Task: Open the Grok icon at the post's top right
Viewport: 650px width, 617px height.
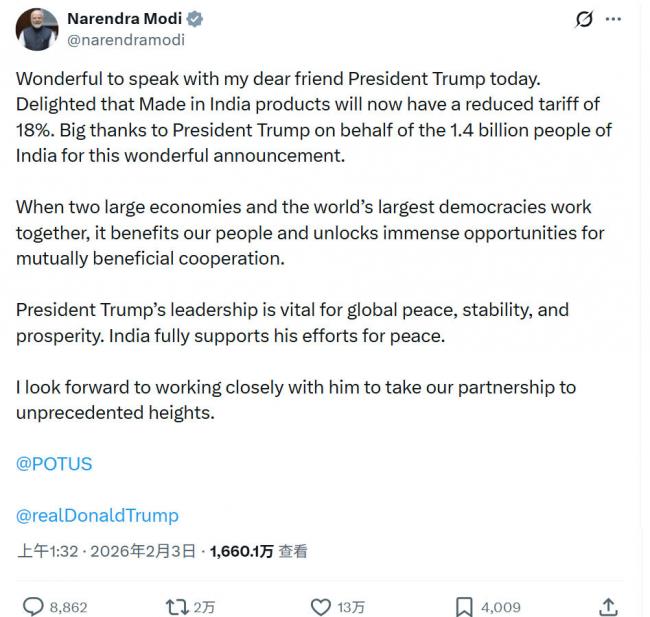Action: pos(587,20)
